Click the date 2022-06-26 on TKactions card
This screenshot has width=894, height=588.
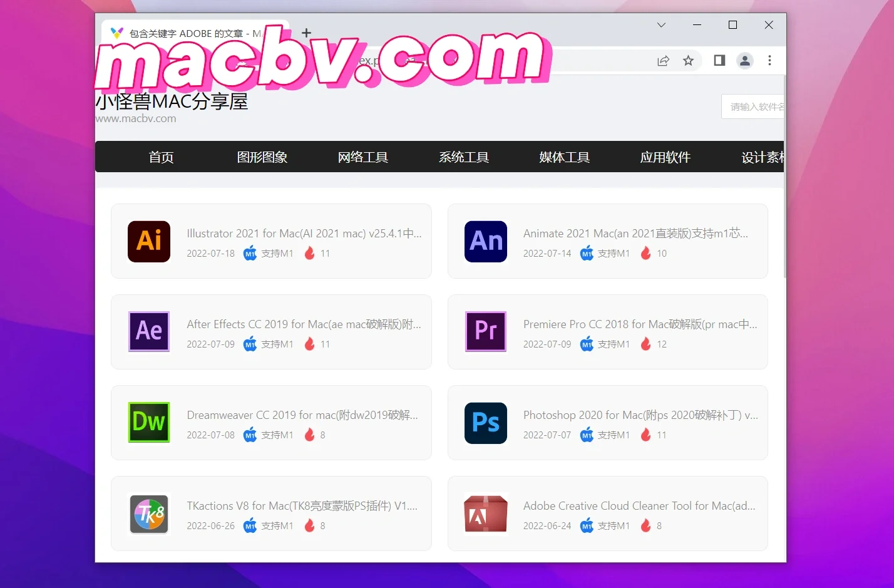211,526
